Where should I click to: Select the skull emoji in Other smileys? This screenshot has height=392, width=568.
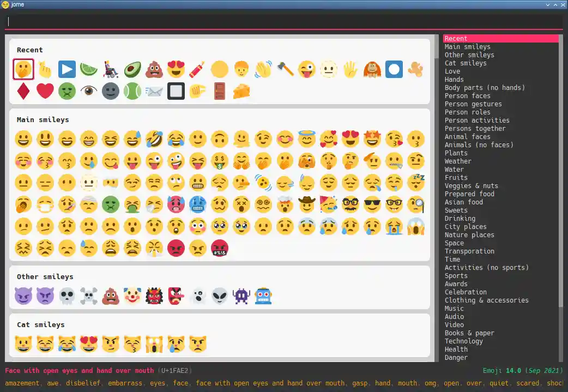[x=67, y=296]
